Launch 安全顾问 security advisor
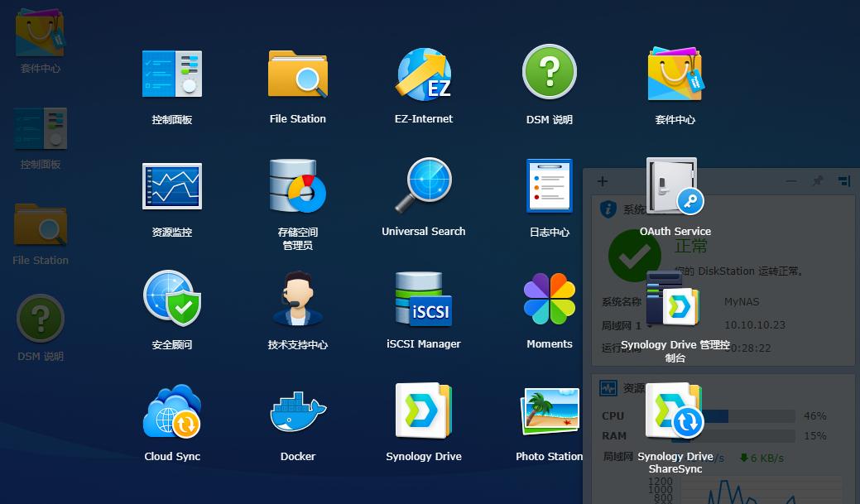The width and height of the screenshot is (860, 504). [x=172, y=298]
